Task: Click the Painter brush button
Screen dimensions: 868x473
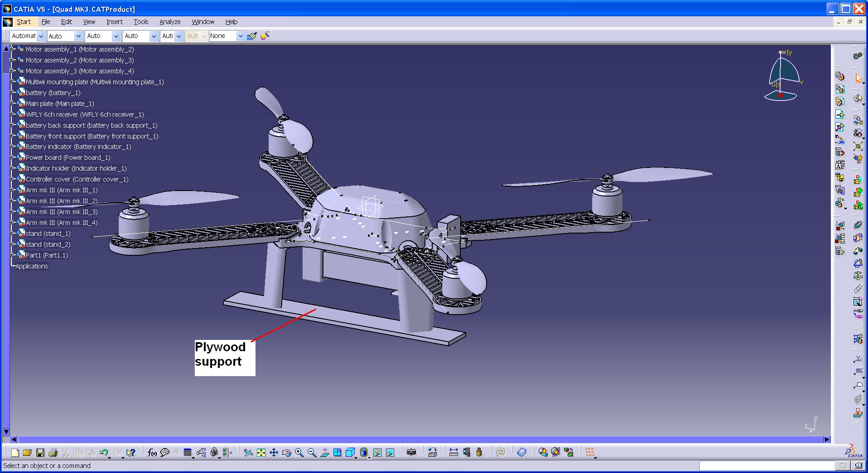Action: pos(252,36)
